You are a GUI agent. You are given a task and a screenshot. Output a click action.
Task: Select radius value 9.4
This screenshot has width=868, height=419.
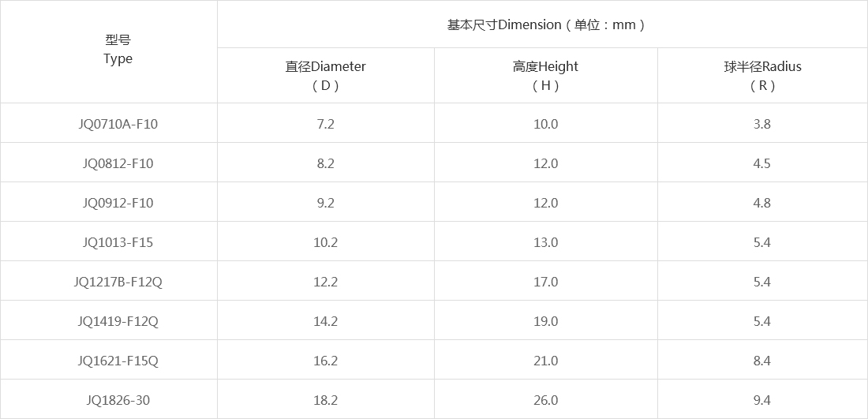coord(762,400)
